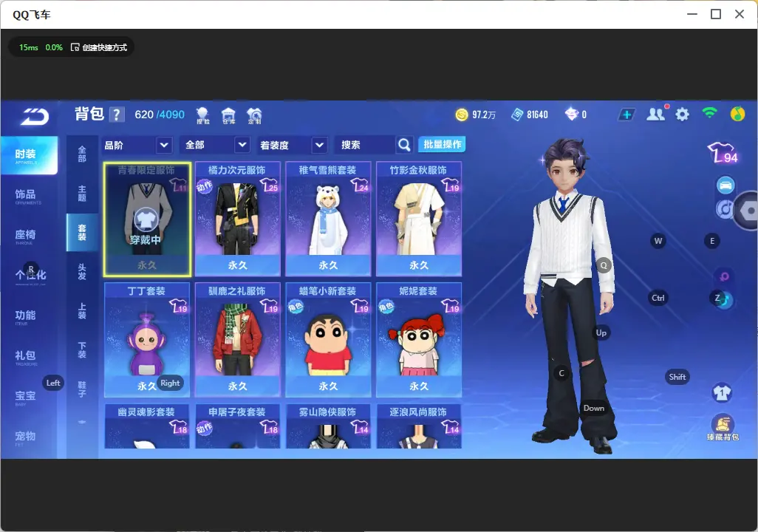Screen dimensions: 758x532
Task: Click the pink gender symbol icon
Action: pos(724,276)
